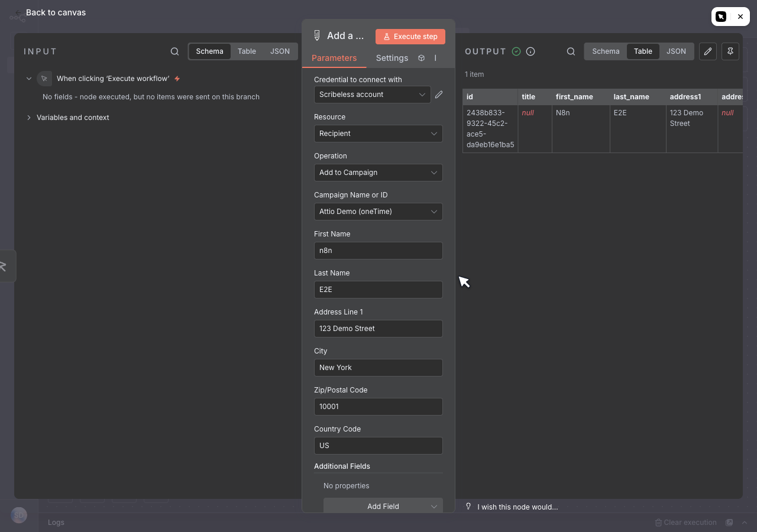757x532 pixels.
Task: Expand the logs panel chevron
Action: click(x=745, y=523)
